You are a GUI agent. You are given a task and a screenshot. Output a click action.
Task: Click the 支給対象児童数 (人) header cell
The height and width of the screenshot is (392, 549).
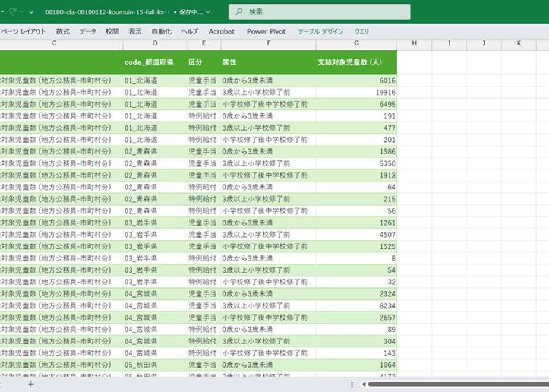pyautogui.click(x=356, y=62)
